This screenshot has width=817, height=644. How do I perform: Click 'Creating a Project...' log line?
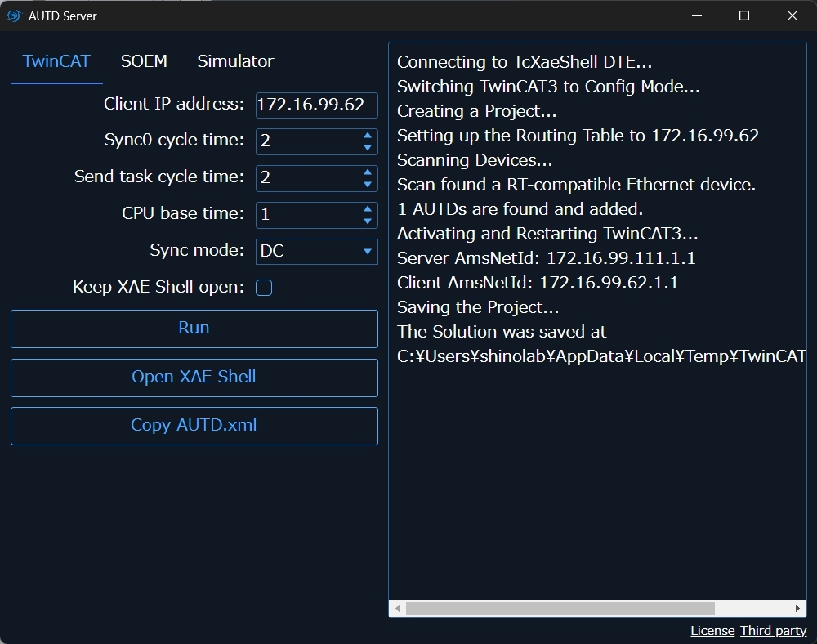[x=477, y=111]
